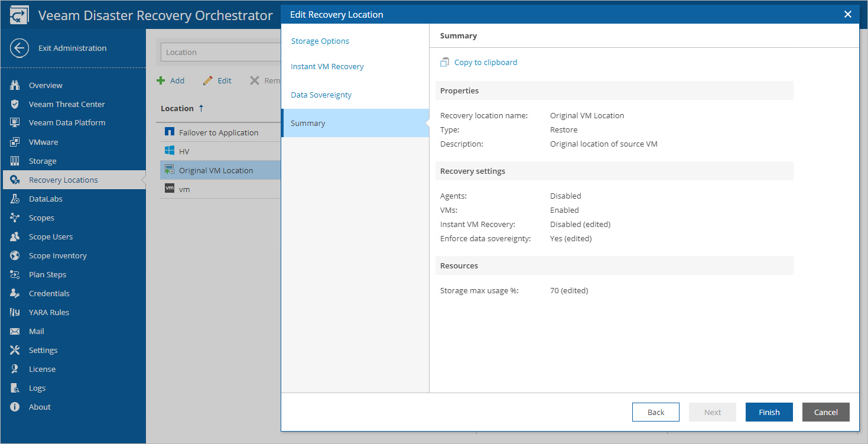868x444 pixels.
Task: Click the Scope Users people icon
Action: tap(15, 236)
